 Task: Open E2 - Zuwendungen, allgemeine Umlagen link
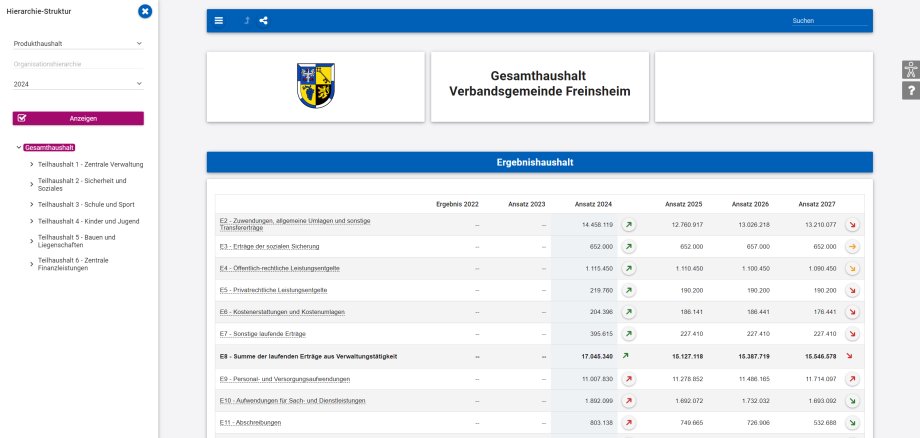point(295,224)
